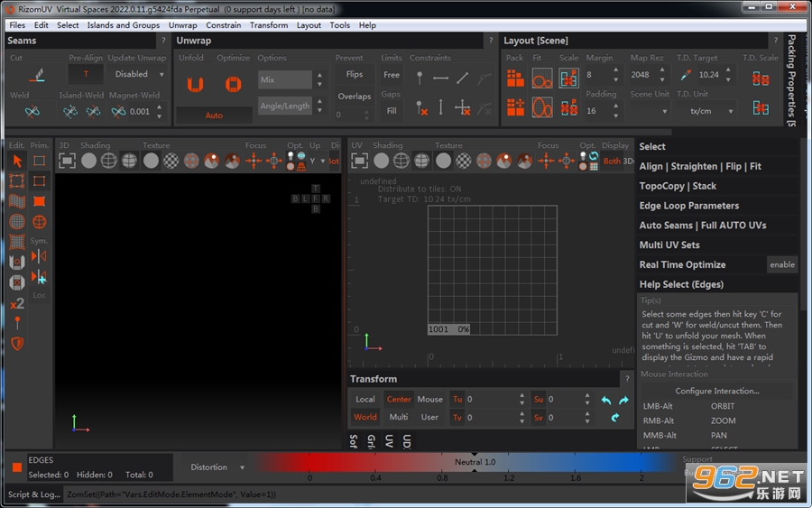Open the Distortion dropdown in status bar

217,467
